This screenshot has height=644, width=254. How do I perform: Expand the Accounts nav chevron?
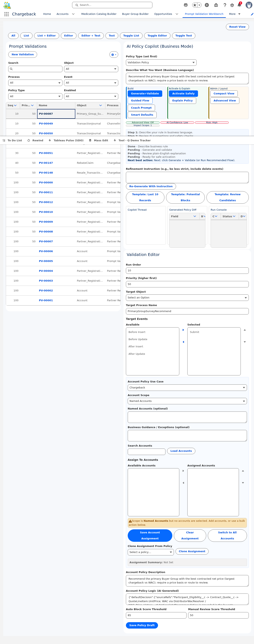pyautogui.click(x=73, y=14)
